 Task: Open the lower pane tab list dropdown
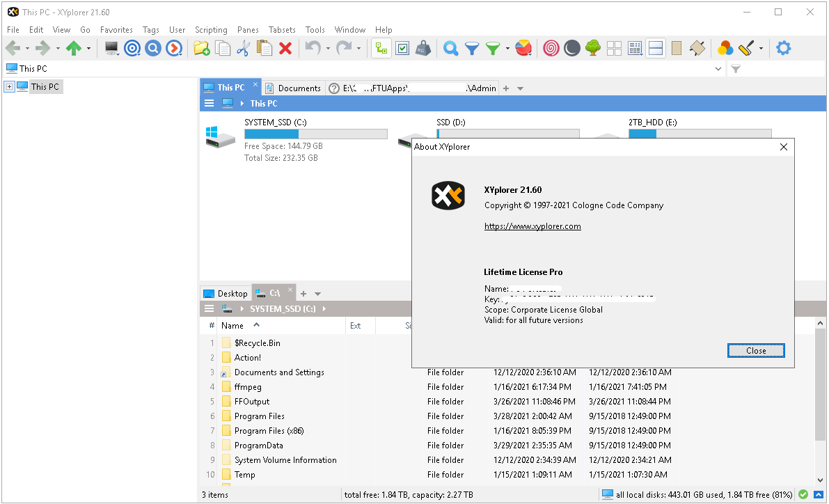click(x=317, y=294)
